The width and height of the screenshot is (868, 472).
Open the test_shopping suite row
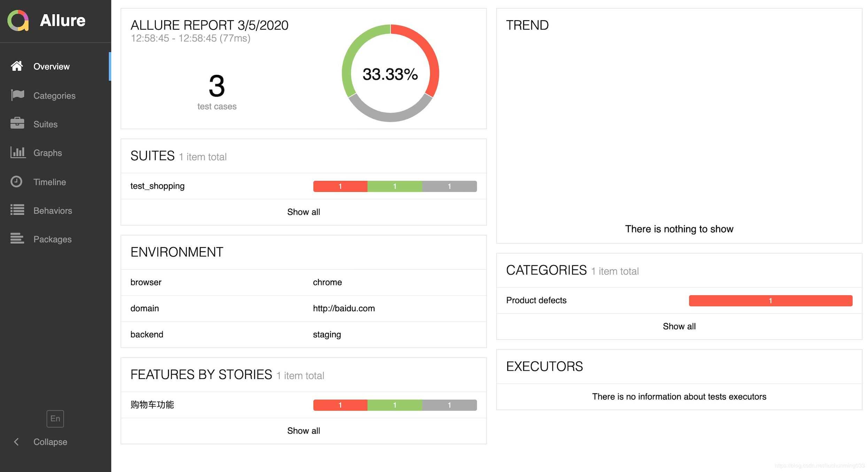tap(157, 186)
